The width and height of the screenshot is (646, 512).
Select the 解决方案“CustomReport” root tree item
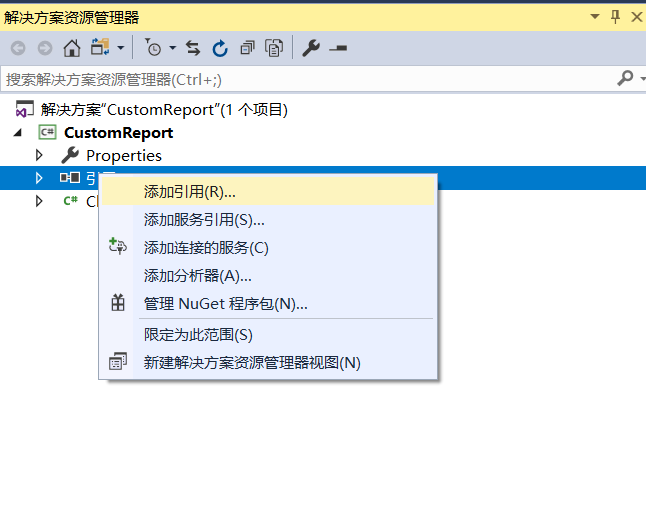(164, 109)
